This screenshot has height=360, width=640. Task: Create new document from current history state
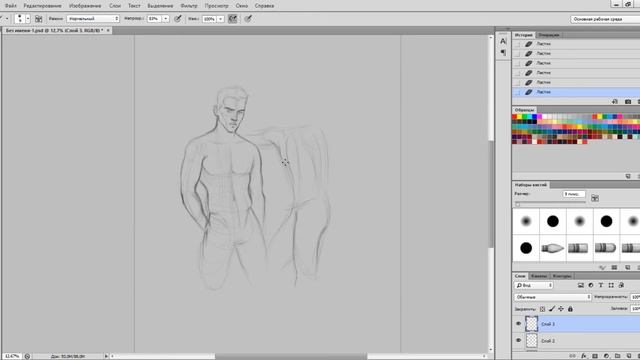615,102
